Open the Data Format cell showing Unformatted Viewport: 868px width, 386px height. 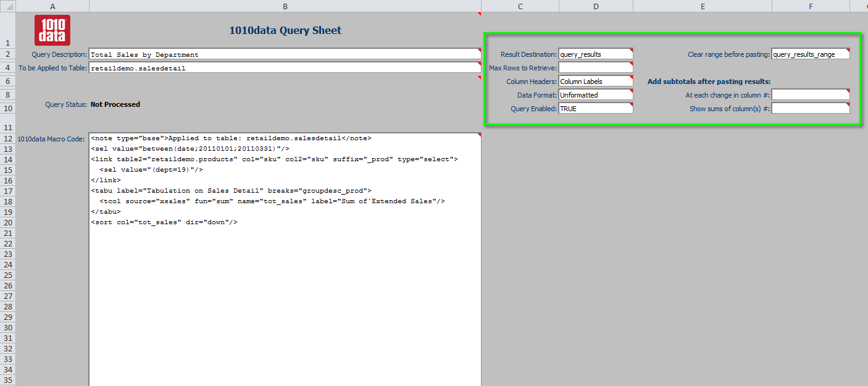pyautogui.click(x=596, y=95)
